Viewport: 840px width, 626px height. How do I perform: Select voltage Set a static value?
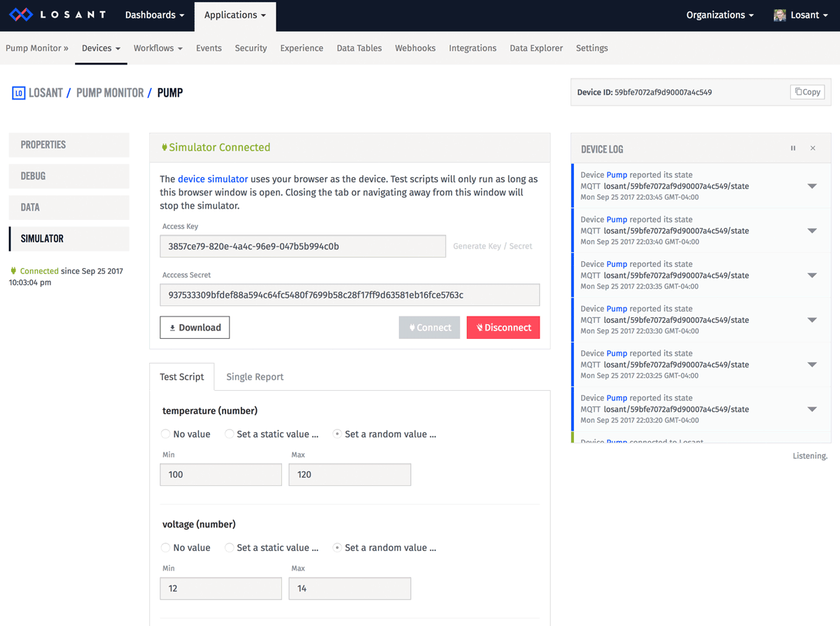coord(230,548)
